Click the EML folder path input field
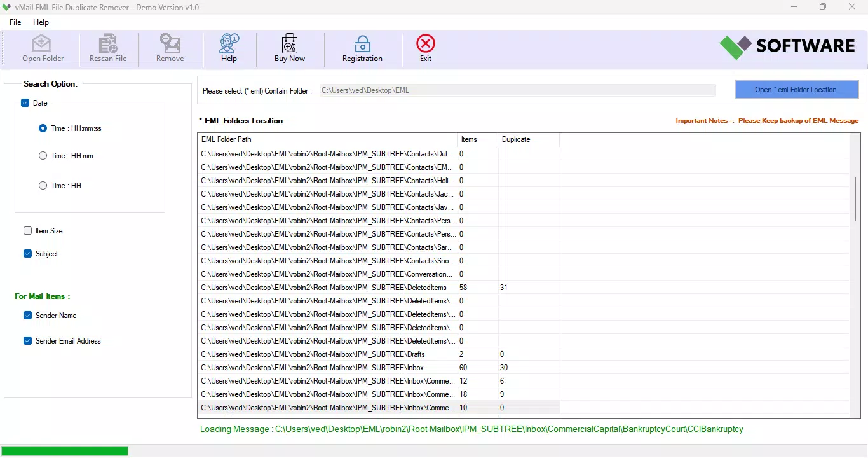 [x=517, y=90]
